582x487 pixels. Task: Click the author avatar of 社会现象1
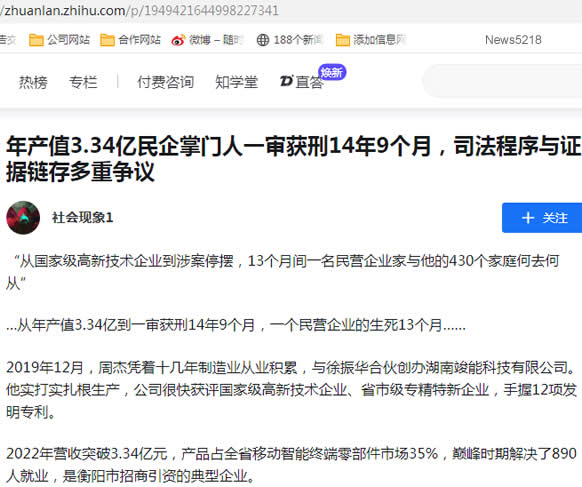tap(23, 218)
